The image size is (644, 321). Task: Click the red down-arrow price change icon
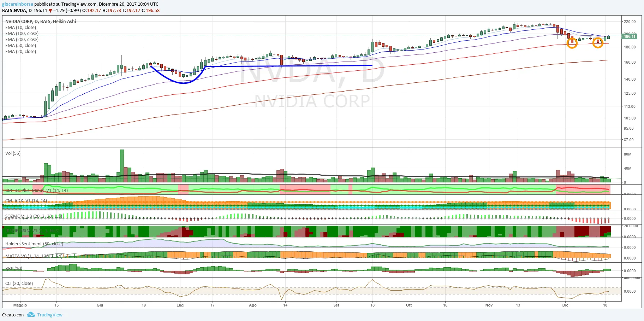point(50,11)
